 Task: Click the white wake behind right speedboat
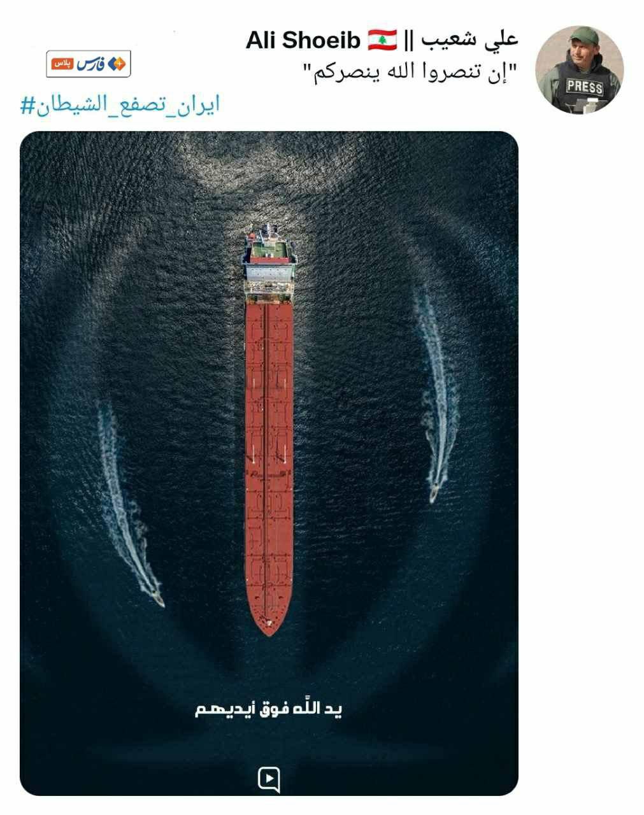(x=441, y=388)
